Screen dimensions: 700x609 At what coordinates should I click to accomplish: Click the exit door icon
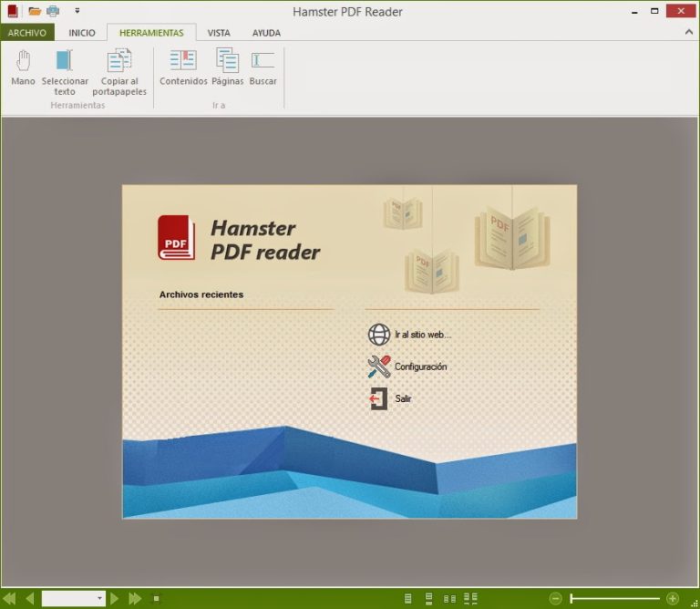(x=378, y=398)
